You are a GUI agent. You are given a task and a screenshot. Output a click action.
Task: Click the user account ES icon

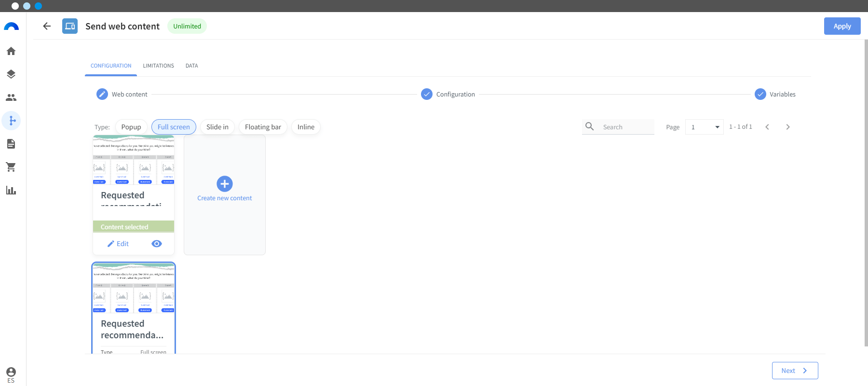11,375
